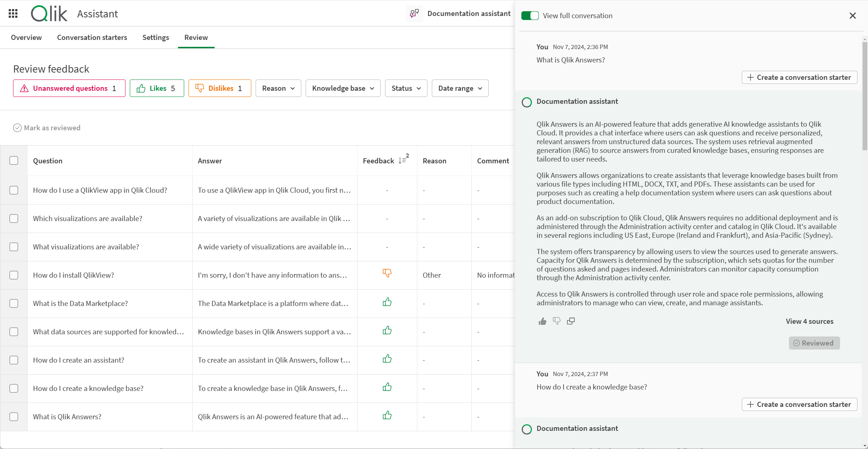868x449 pixels.
Task: Check the select-all checkbox in table header
Action: 14,160
